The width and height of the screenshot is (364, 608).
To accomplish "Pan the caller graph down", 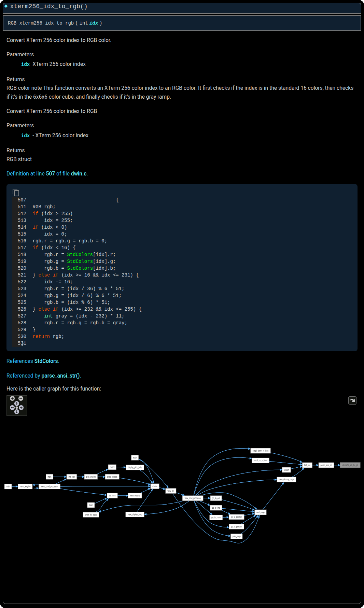I will tap(17, 412).
